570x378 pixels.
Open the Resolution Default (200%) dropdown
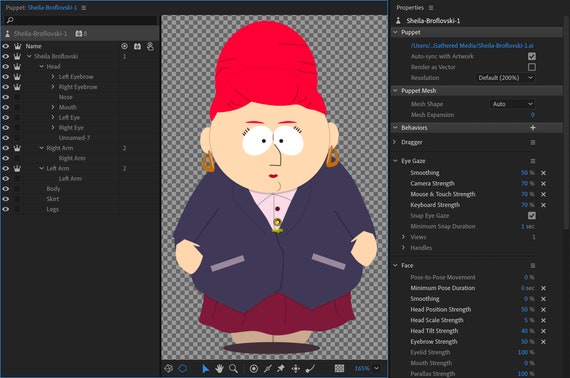[505, 78]
